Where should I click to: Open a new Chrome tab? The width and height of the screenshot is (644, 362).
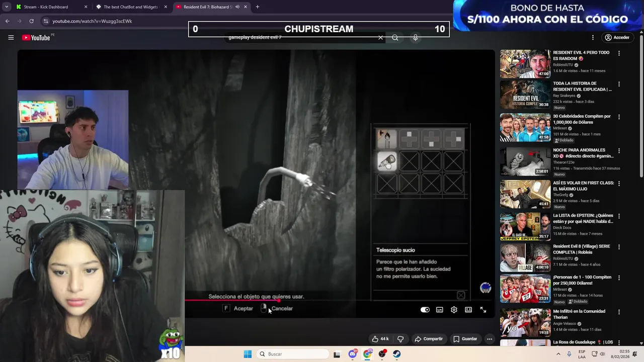257,7
